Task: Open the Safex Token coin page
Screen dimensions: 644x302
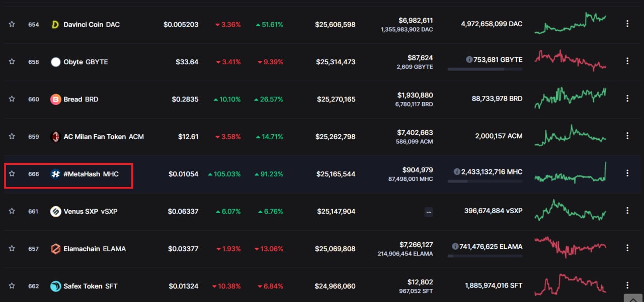Action: (91, 286)
